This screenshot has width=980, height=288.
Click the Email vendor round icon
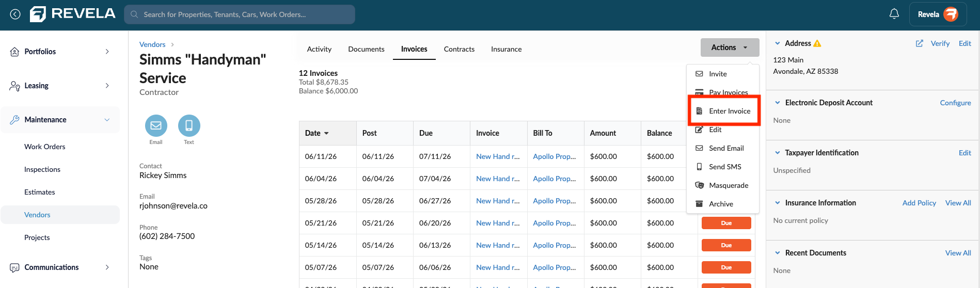(x=156, y=125)
